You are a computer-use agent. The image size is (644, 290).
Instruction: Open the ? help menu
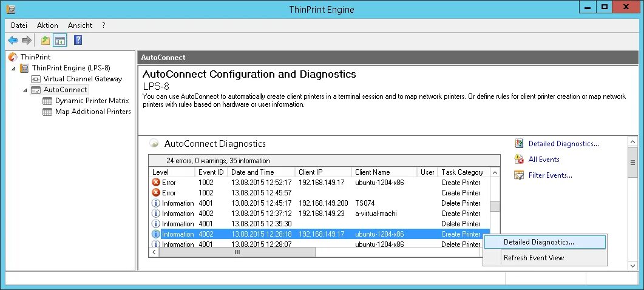[x=104, y=25]
